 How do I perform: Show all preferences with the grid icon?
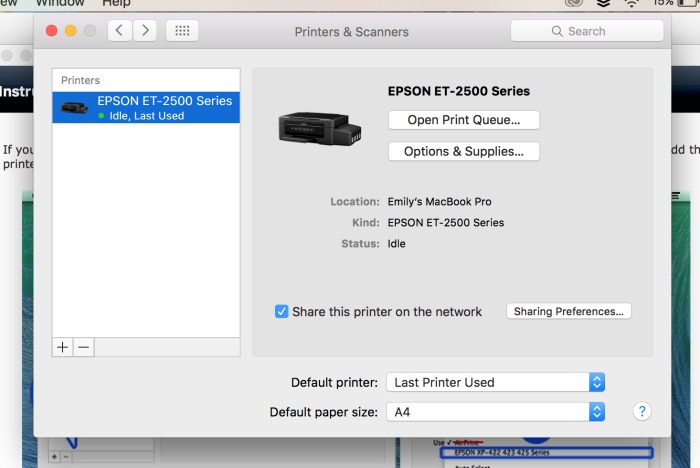(x=182, y=31)
